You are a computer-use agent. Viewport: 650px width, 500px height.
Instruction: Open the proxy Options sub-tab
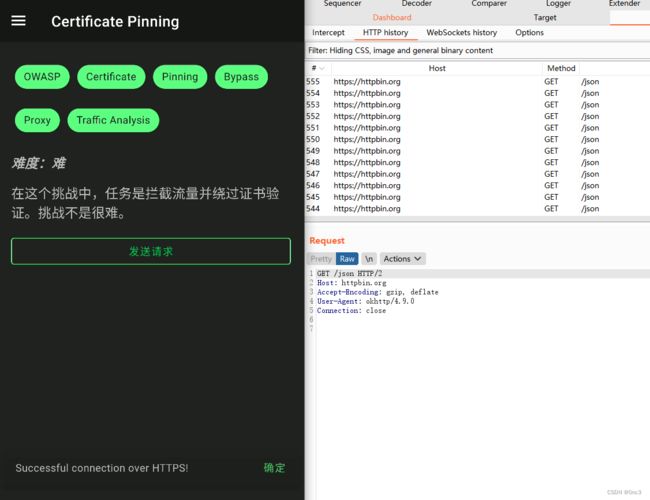pos(529,32)
